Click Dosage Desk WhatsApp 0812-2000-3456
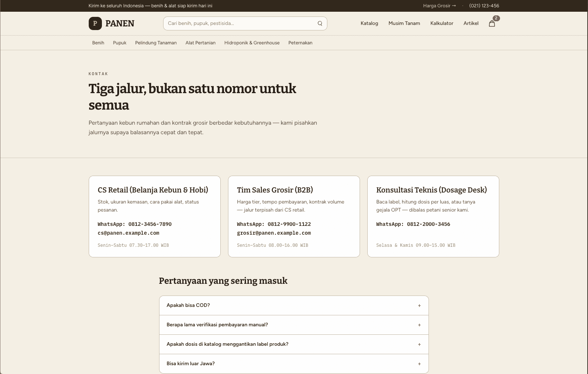The image size is (588, 374). coord(413,224)
